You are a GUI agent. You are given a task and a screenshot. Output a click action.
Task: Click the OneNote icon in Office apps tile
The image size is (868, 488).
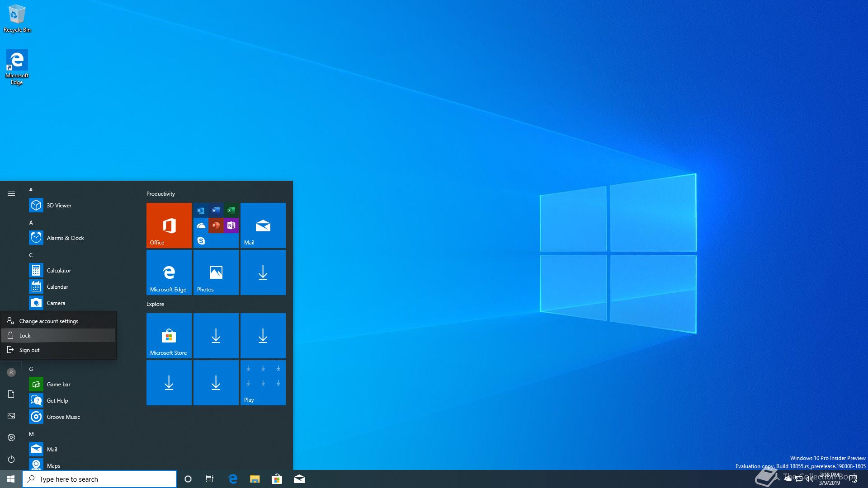(231, 225)
